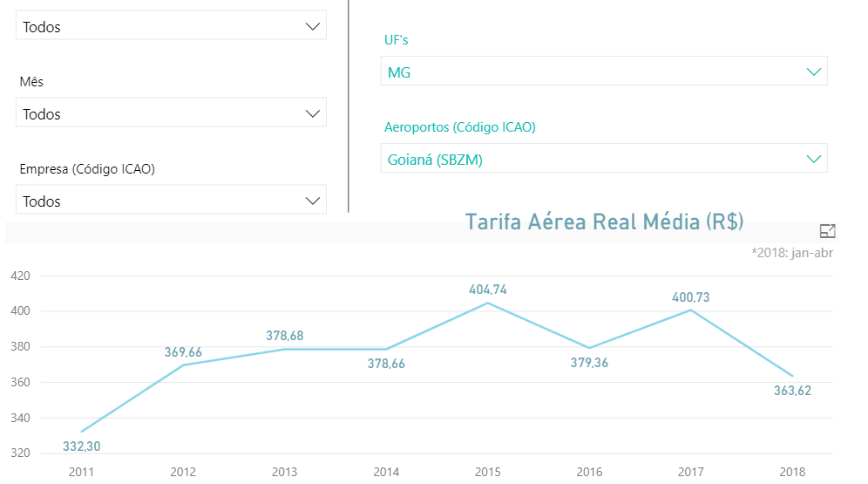Screen dimensions: 868x484
Task: Click the 400,73 data label for 2017
Action: click(x=691, y=297)
